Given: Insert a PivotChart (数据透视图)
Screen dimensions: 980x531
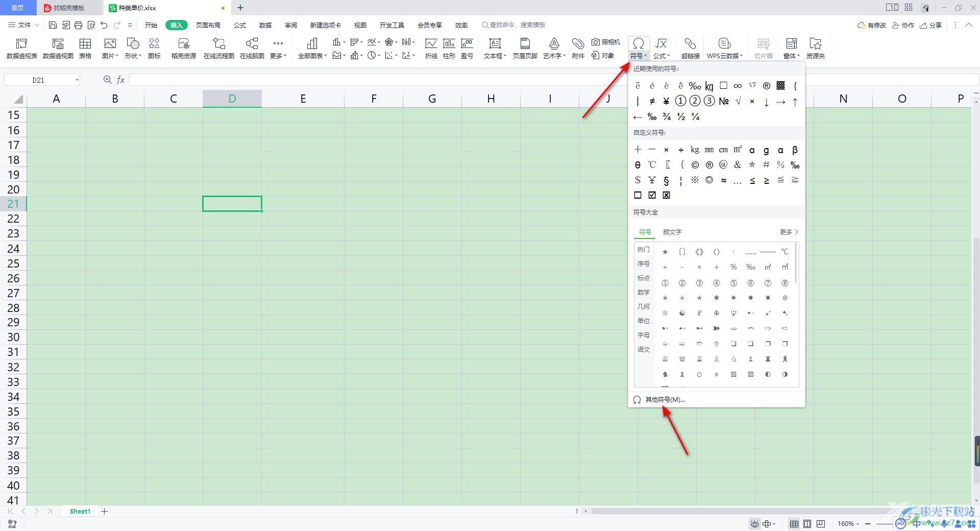Looking at the screenshot, I should pos(58,49).
